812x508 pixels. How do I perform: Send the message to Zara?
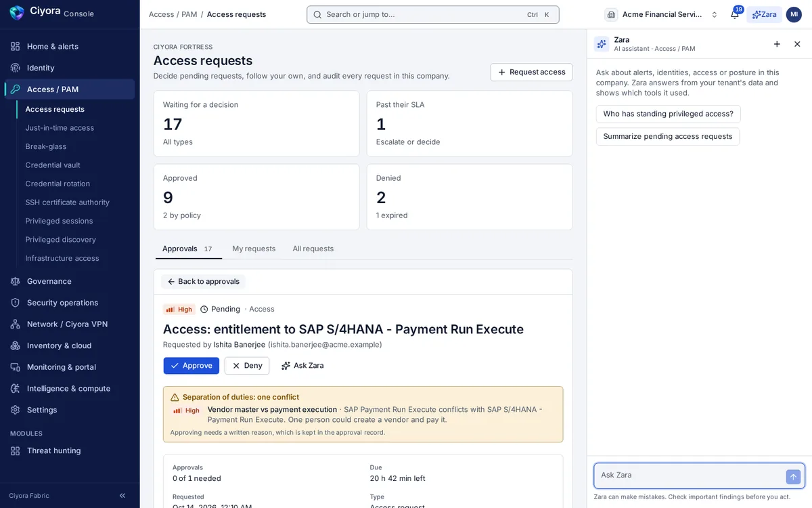click(793, 477)
